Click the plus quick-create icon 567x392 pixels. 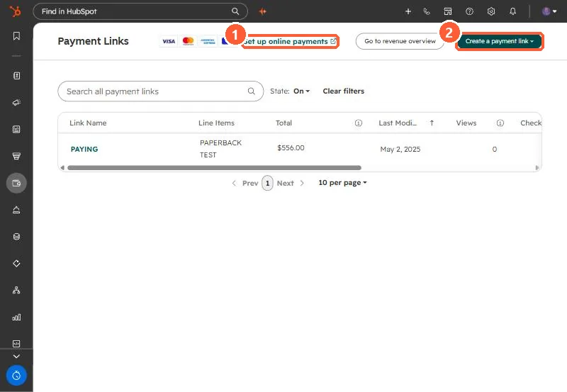(x=408, y=11)
